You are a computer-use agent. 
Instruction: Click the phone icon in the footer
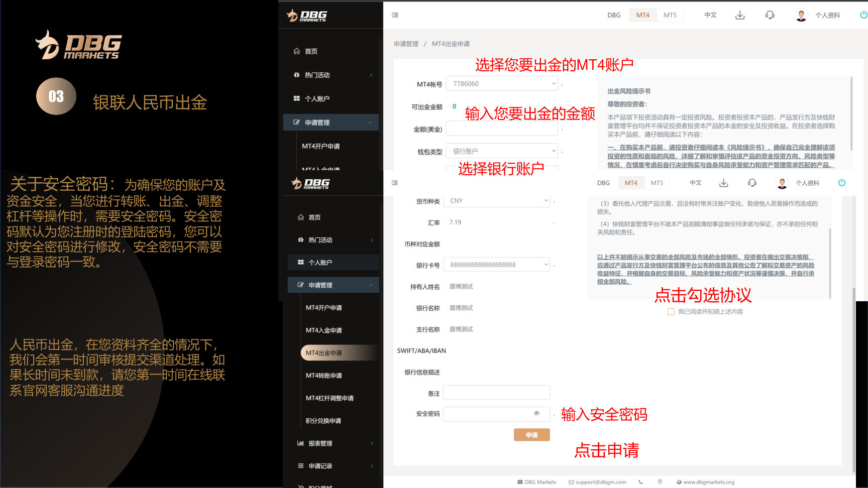(x=640, y=482)
